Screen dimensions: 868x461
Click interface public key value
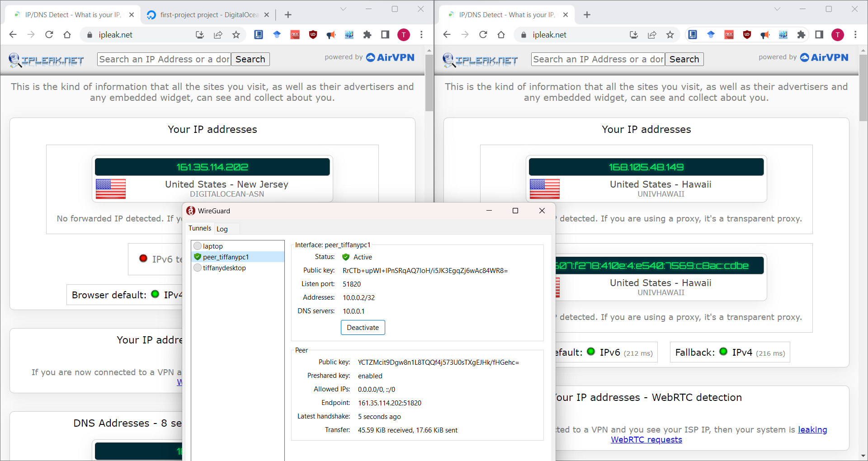(425, 271)
